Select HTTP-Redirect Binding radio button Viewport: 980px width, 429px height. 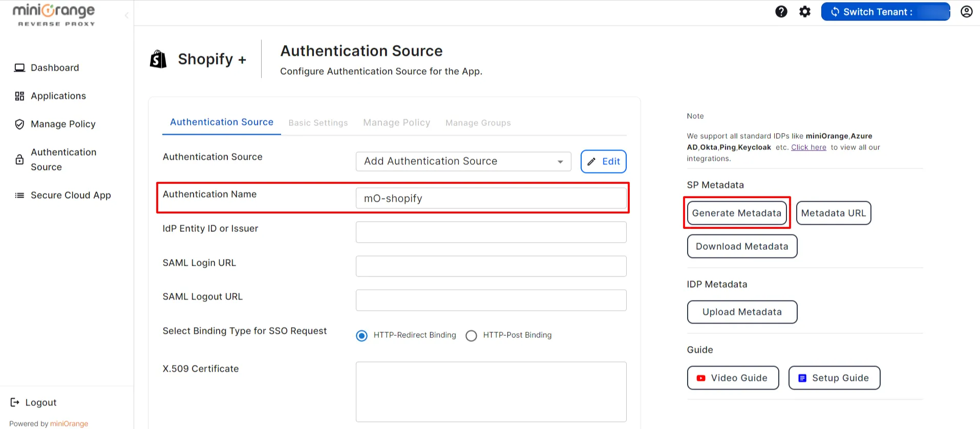(361, 336)
